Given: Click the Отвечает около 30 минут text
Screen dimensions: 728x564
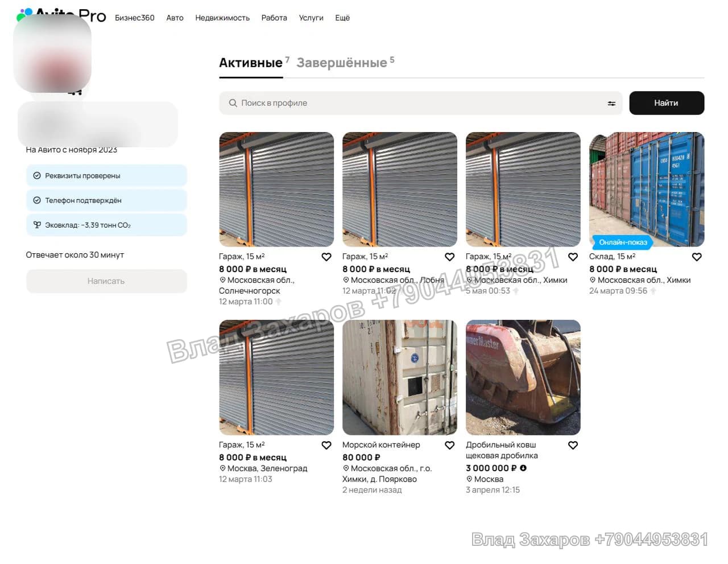Looking at the screenshot, I should (x=75, y=255).
